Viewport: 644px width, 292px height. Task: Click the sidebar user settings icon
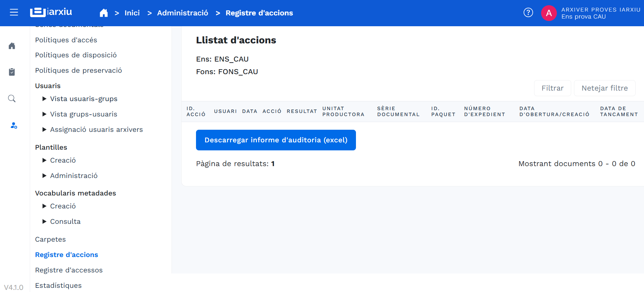pos(14,125)
